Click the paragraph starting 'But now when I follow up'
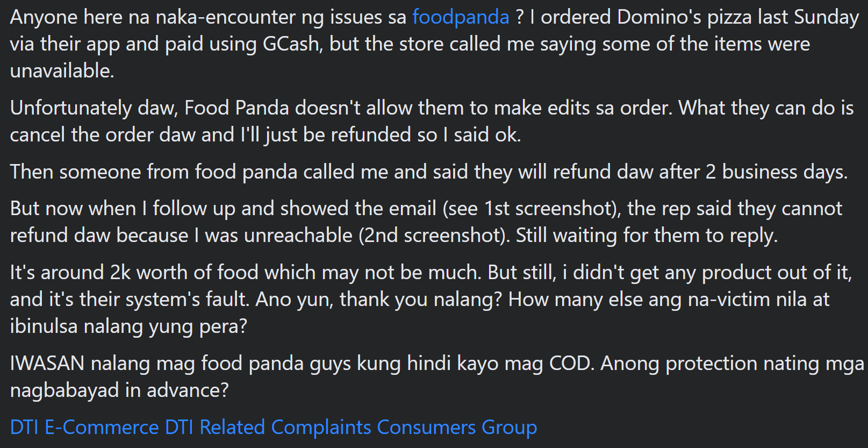This screenshot has height=448, width=868. click(426, 222)
